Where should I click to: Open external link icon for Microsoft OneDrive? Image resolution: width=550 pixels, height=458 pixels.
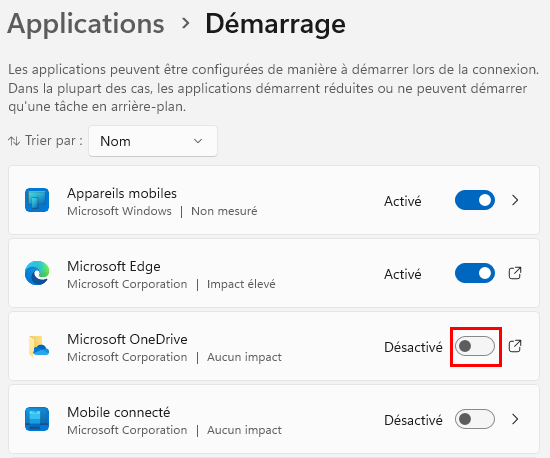click(x=515, y=346)
